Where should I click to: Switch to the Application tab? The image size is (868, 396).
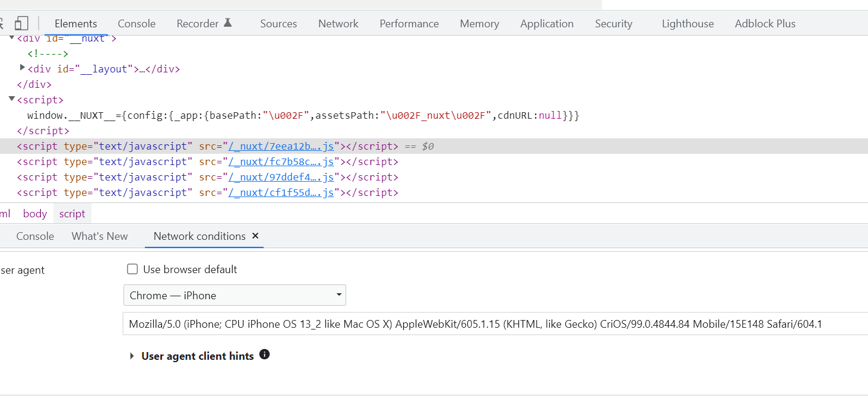[x=547, y=24]
